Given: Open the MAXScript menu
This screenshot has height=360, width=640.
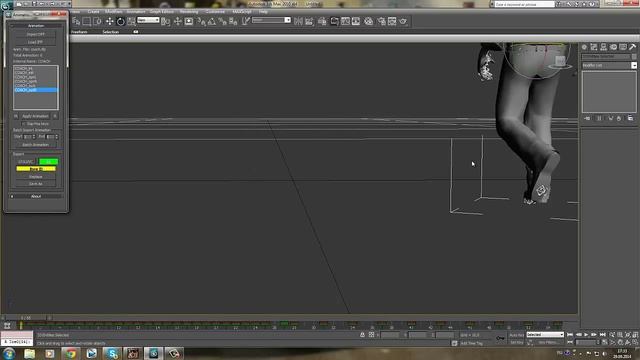Looking at the screenshot, I should (242, 11).
